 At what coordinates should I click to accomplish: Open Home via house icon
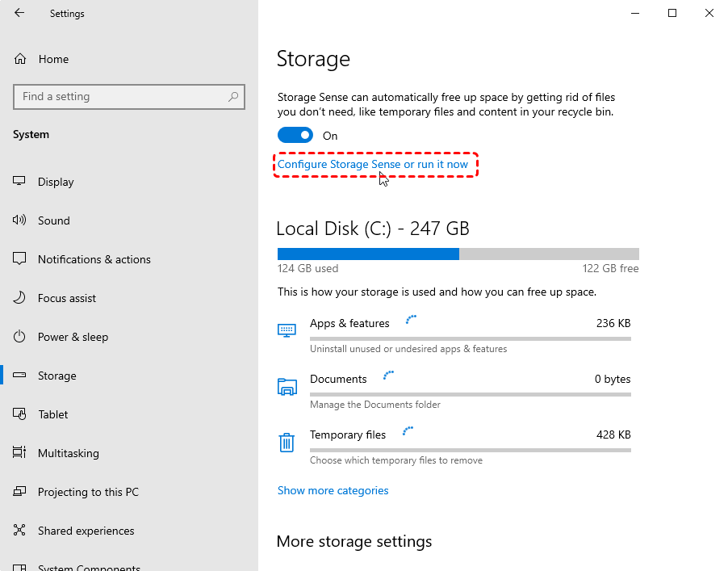[x=20, y=59]
